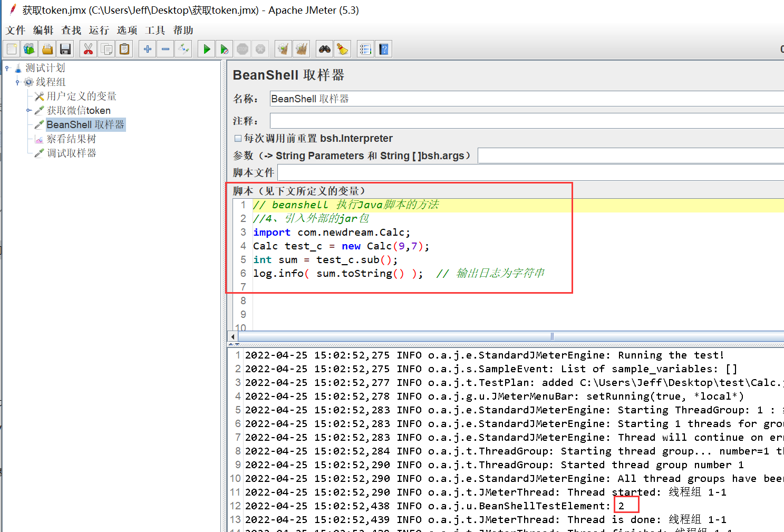Click log line Running the test!
The height and width of the screenshot is (532, 784).
tap(485, 355)
